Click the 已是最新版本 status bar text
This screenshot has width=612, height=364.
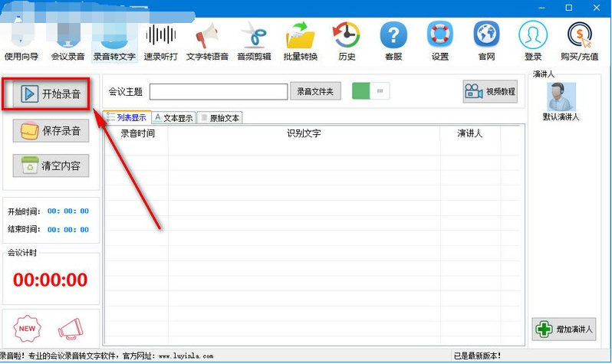point(477,356)
